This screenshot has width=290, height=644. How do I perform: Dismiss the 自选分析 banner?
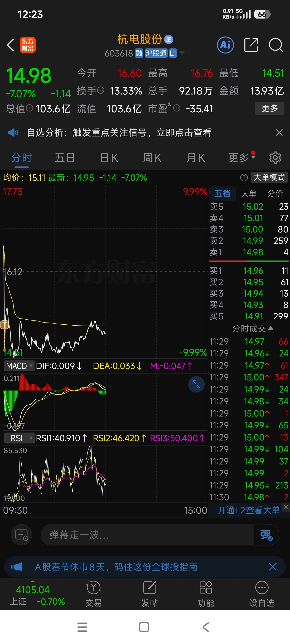coord(279,133)
